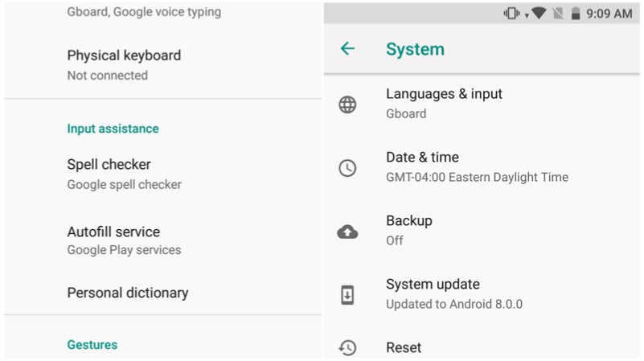This screenshot has height=361, width=644.
Task: Choose the Autofill service option
Action: 124,240
